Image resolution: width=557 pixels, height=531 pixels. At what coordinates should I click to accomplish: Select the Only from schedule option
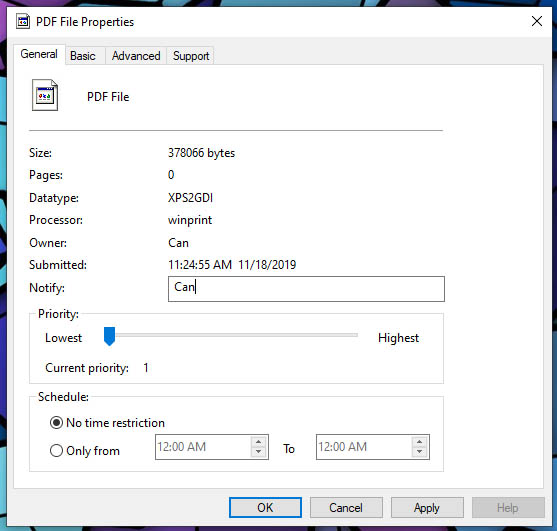coord(85,451)
